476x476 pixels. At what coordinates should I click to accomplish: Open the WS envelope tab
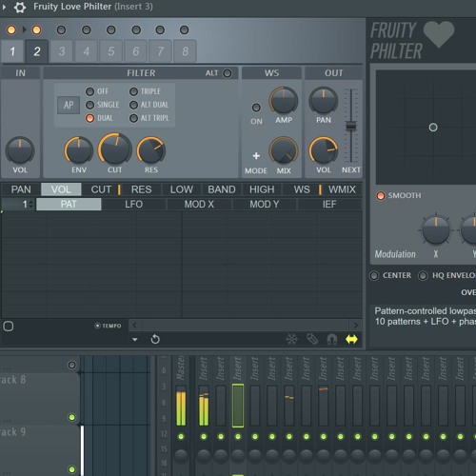pos(302,189)
